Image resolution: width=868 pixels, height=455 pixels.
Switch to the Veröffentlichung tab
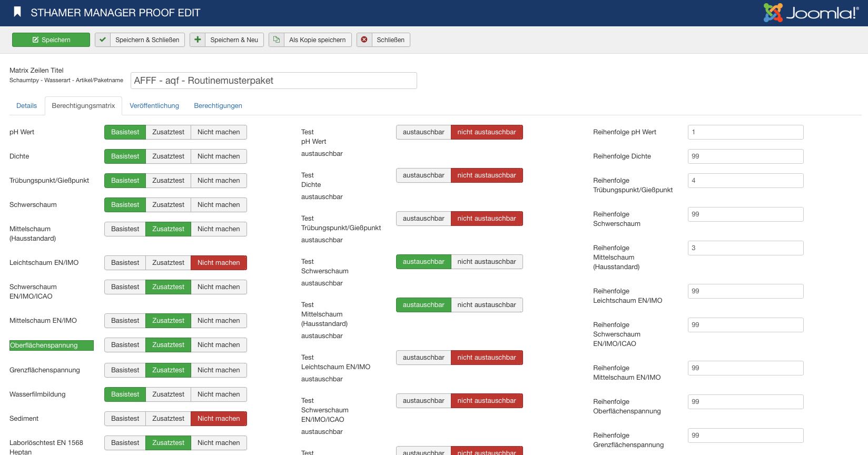point(154,106)
